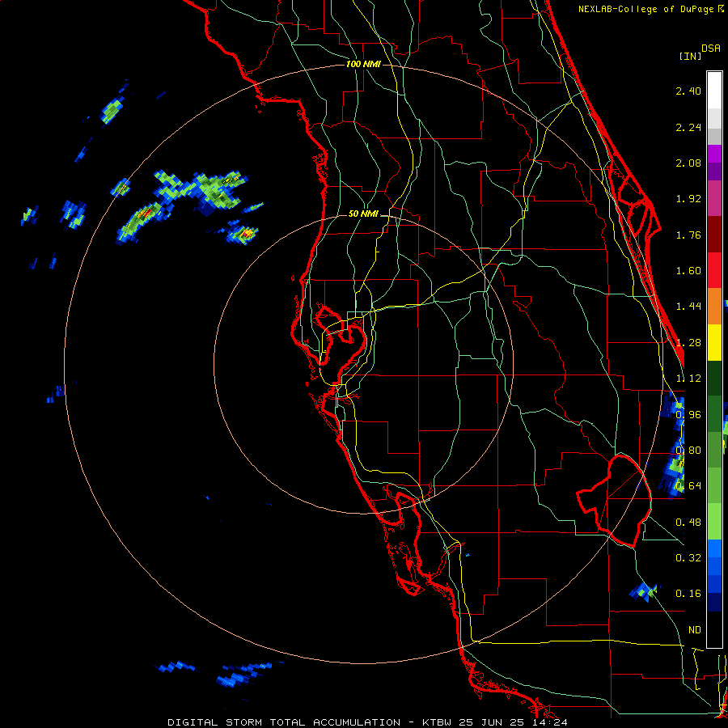Viewport: 728px width, 728px height.
Task: Select the 2.24 legend value
Action: coord(688,127)
